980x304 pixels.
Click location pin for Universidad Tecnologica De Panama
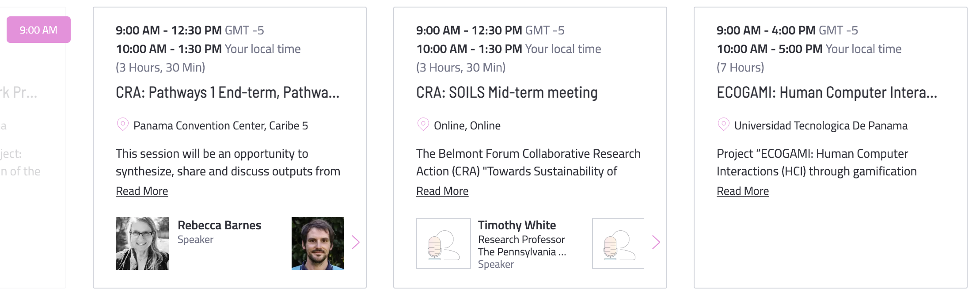[x=723, y=125]
